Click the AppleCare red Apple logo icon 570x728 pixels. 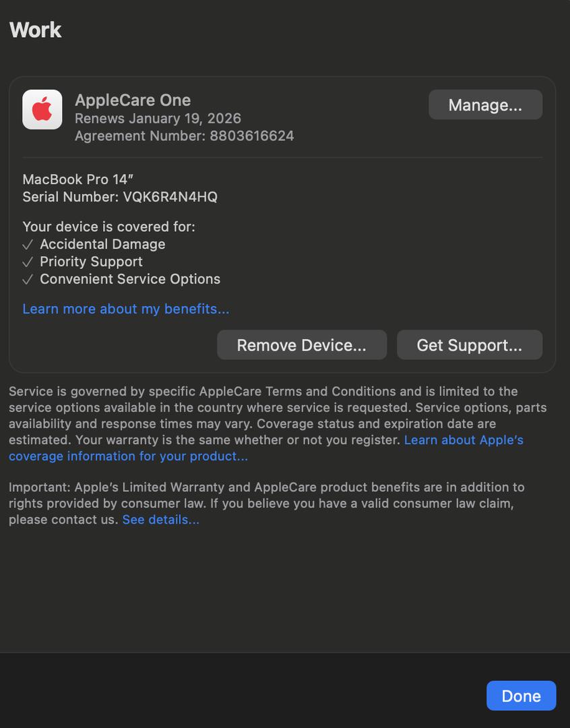pos(42,110)
